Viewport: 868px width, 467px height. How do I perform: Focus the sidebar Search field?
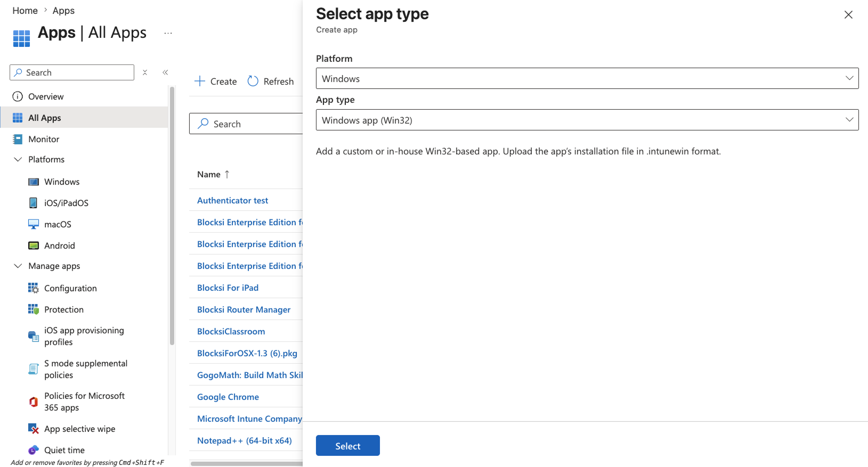point(72,72)
